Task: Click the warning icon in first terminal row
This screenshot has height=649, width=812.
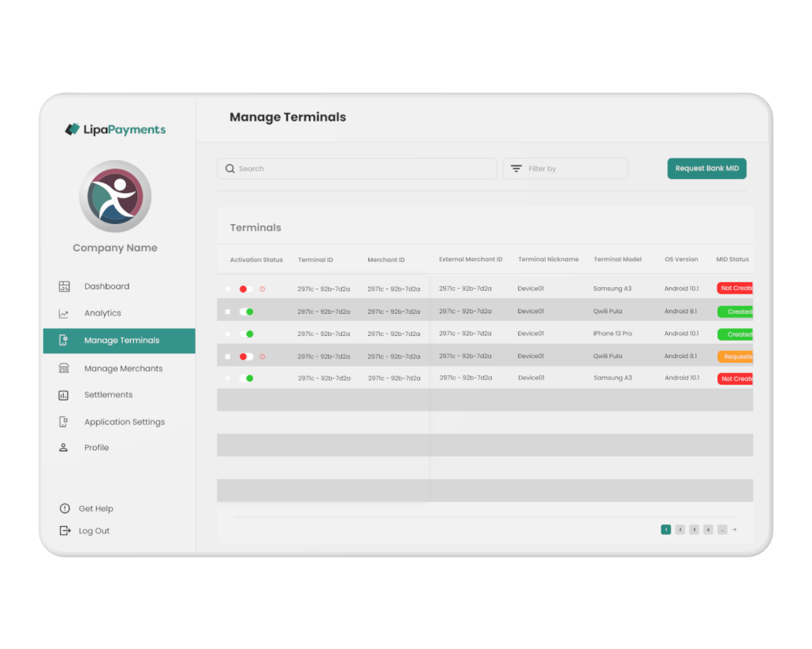Action: (263, 289)
